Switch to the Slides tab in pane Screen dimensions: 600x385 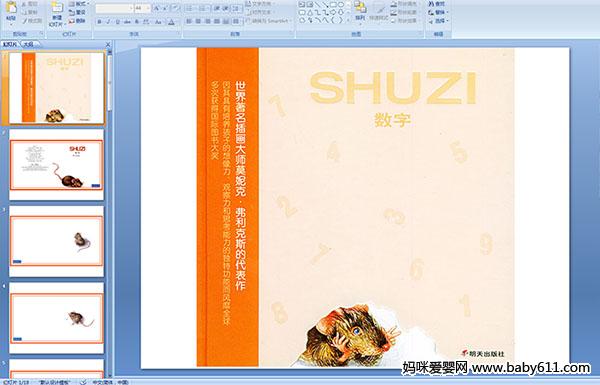(10, 44)
